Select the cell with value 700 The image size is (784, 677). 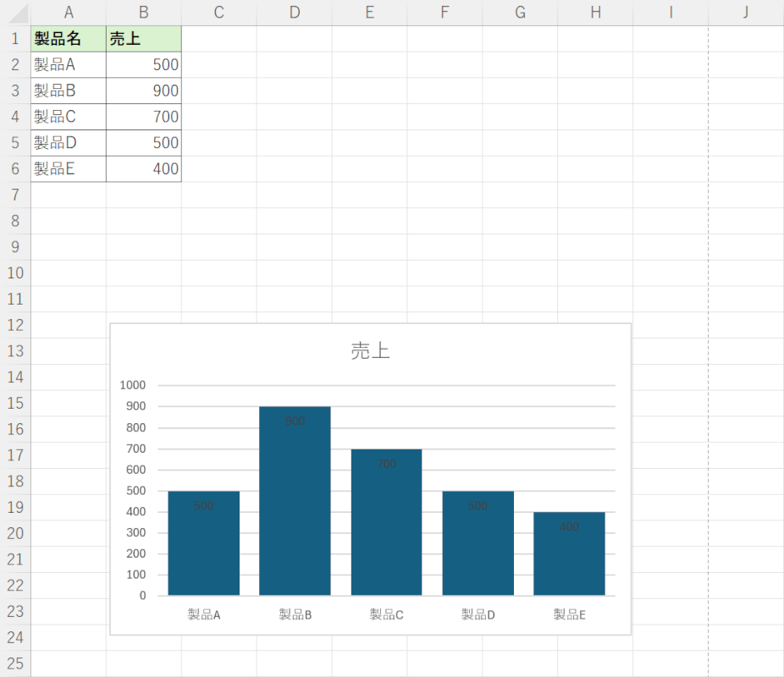143,117
